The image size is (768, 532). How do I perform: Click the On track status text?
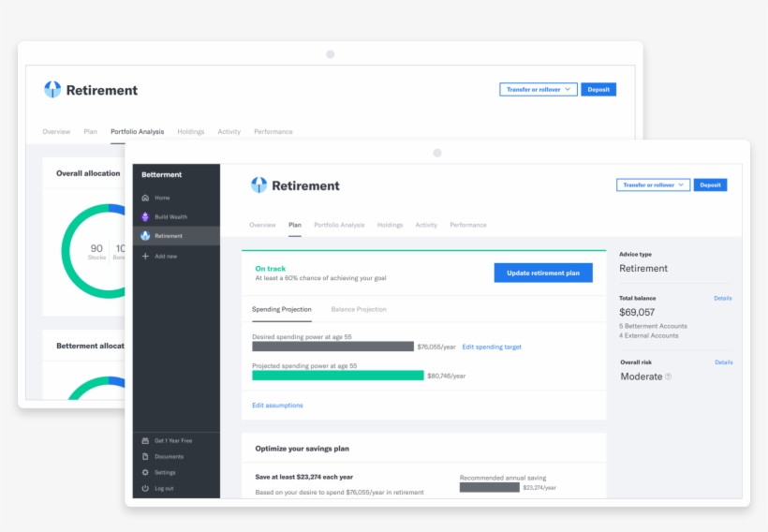[x=271, y=269]
